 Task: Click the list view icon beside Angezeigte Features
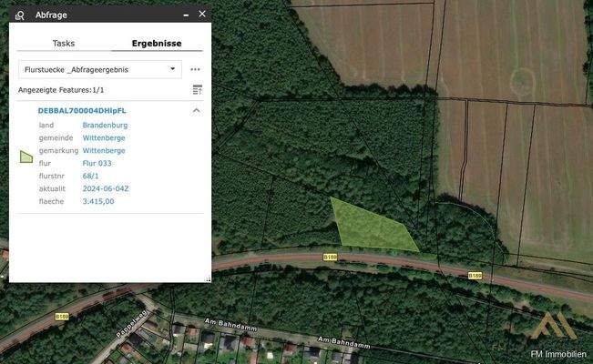[x=197, y=90]
